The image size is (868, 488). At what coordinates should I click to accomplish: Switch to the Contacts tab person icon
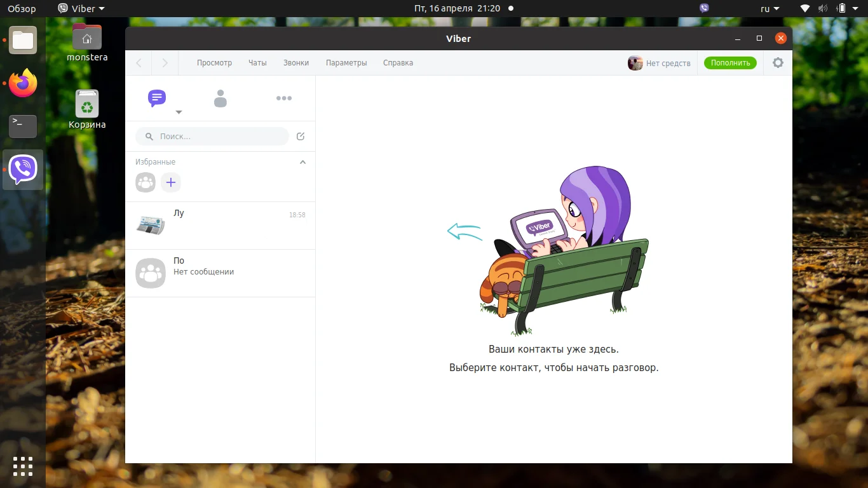point(220,98)
